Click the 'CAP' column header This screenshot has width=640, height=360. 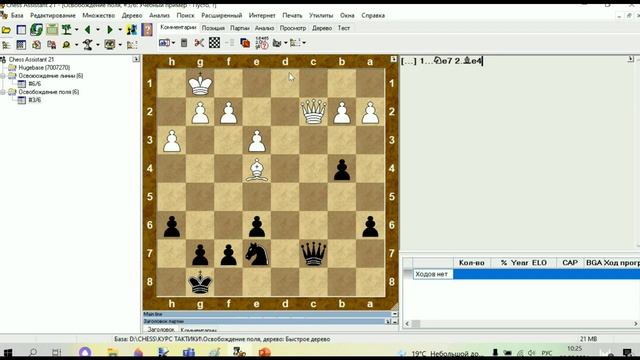(x=569, y=263)
